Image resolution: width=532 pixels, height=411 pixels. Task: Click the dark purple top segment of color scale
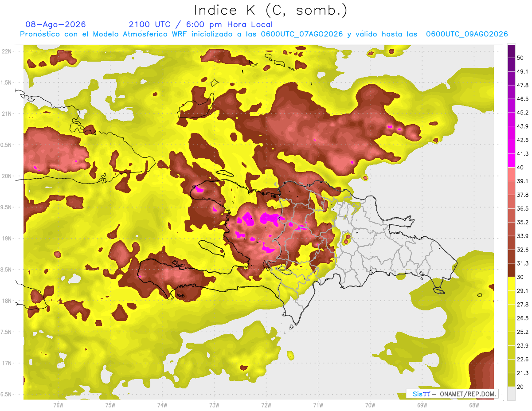click(511, 51)
